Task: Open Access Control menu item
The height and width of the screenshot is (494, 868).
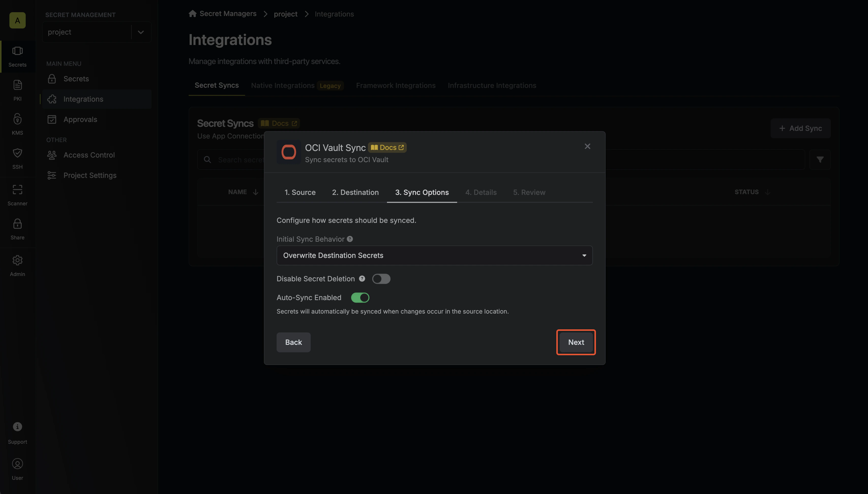Action: 97,155
